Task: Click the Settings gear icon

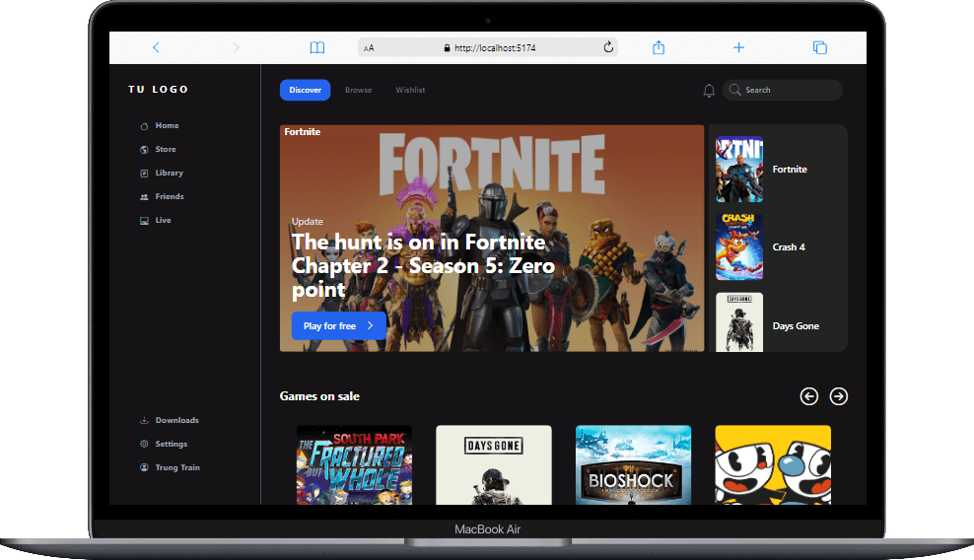Action: point(144,444)
